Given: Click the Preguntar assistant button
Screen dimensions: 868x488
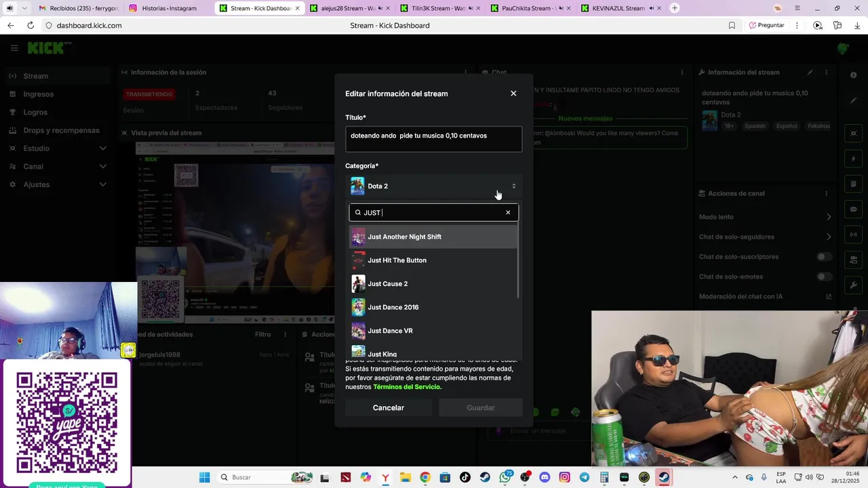Looking at the screenshot, I should (x=767, y=26).
